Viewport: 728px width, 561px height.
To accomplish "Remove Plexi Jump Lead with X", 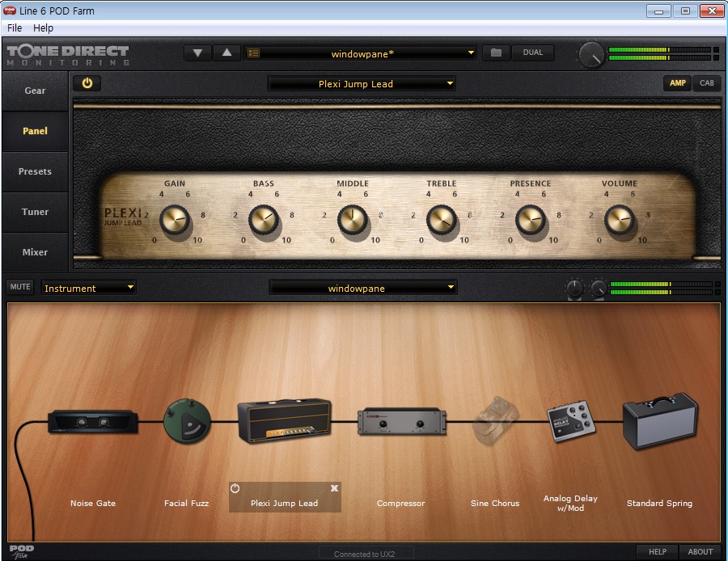I will point(334,488).
